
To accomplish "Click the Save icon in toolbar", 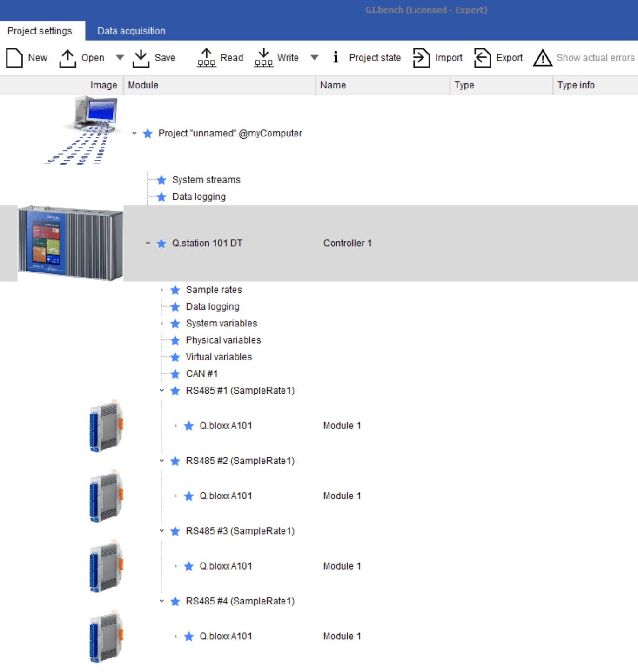I will click(141, 58).
